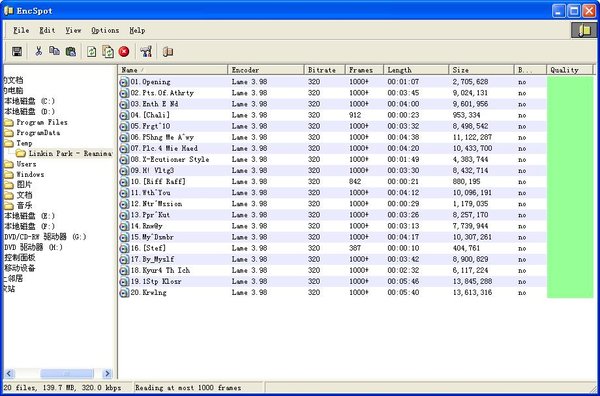
Task: Select the DVD/CD-RW drive (G:)
Action: point(45,237)
